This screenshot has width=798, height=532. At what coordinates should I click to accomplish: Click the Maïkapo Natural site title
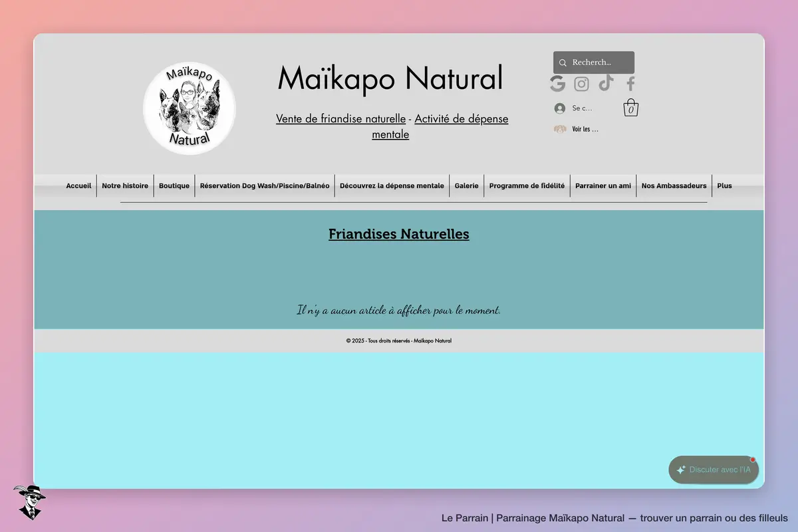pyautogui.click(x=390, y=78)
